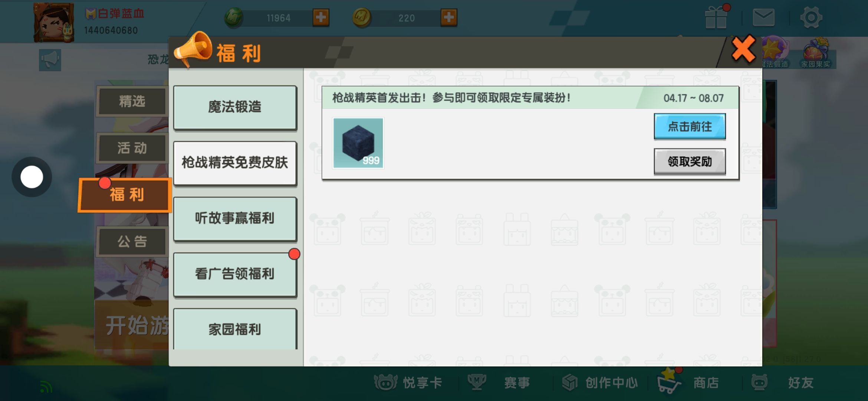Open the settings gear icon
Image resolution: width=868 pixels, height=401 pixels.
811,17
